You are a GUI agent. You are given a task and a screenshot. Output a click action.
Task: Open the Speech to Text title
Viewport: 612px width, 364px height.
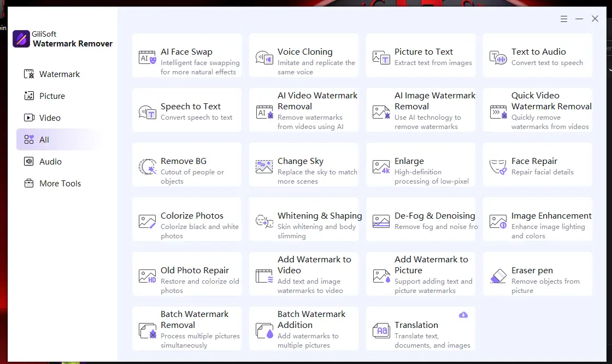[191, 106]
